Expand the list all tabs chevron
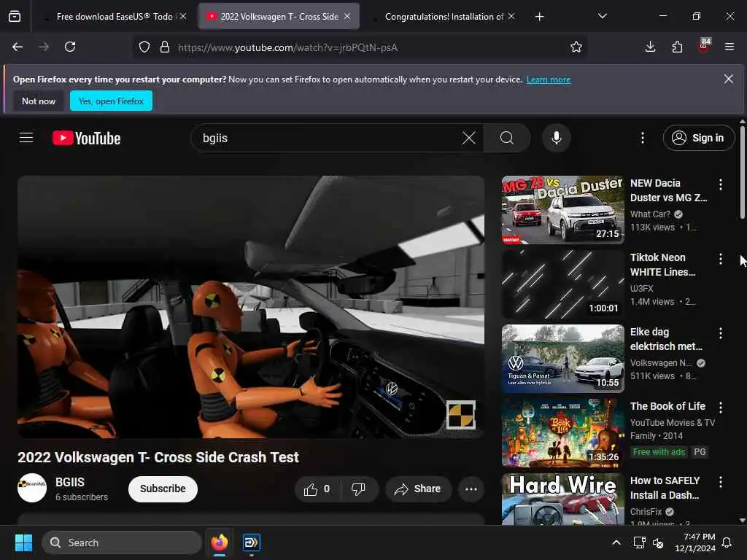The height and width of the screenshot is (560, 747). click(x=602, y=16)
